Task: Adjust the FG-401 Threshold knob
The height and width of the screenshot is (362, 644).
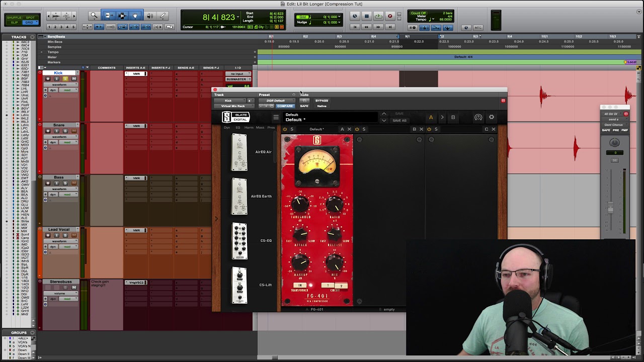Action: click(x=300, y=204)
